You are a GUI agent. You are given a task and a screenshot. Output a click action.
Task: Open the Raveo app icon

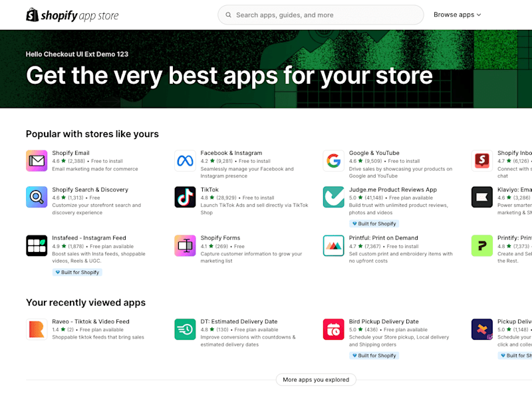[37, 329]
